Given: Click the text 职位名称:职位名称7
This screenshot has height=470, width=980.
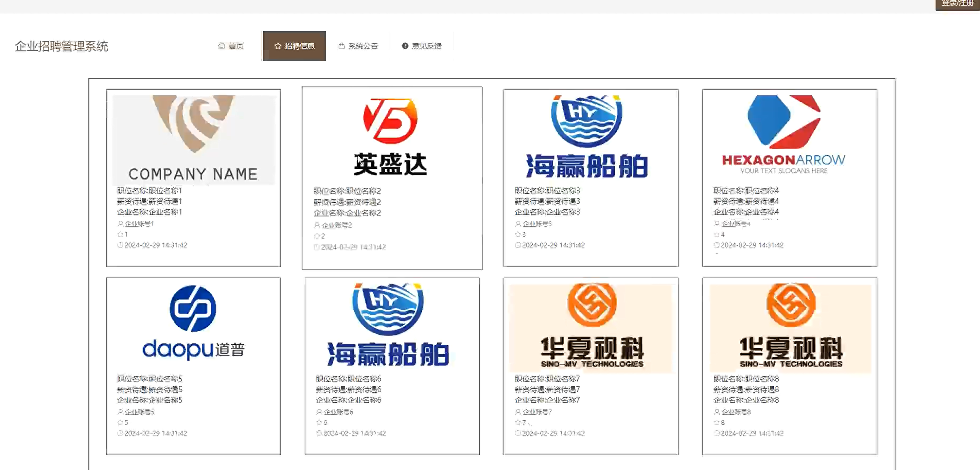Looking at the screenshot, I should pyautogui.click(x=548, y=379).
